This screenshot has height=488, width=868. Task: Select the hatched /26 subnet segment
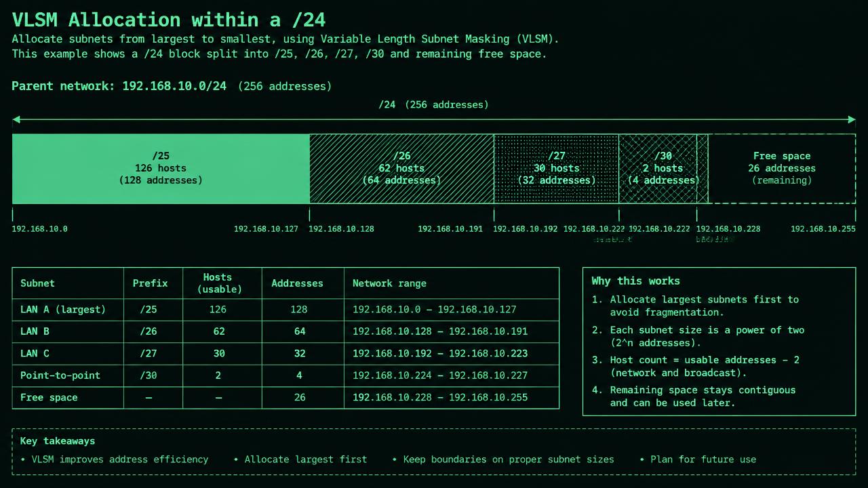point(401,168)
